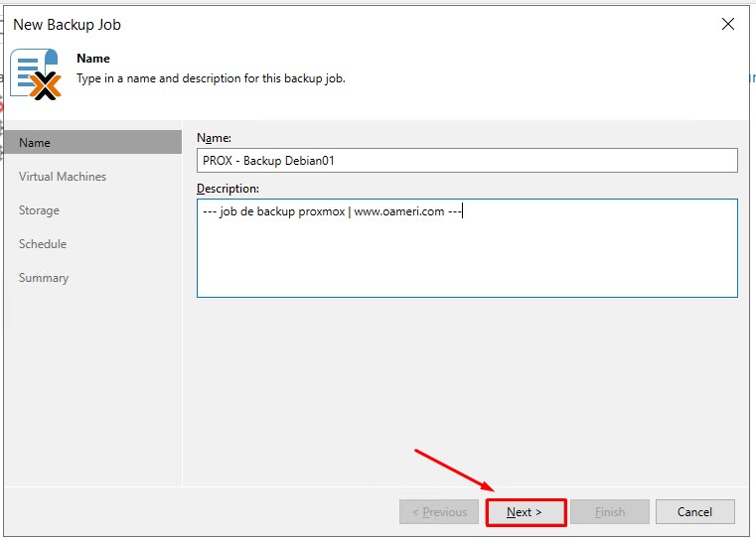
Task: Click the Description field label
Action: point(227,189)
